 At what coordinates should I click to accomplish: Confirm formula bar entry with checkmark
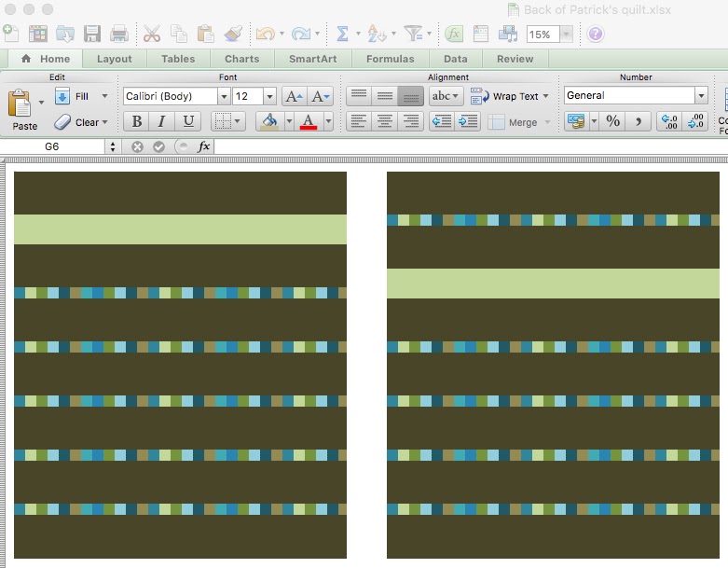tap(158, 146)
